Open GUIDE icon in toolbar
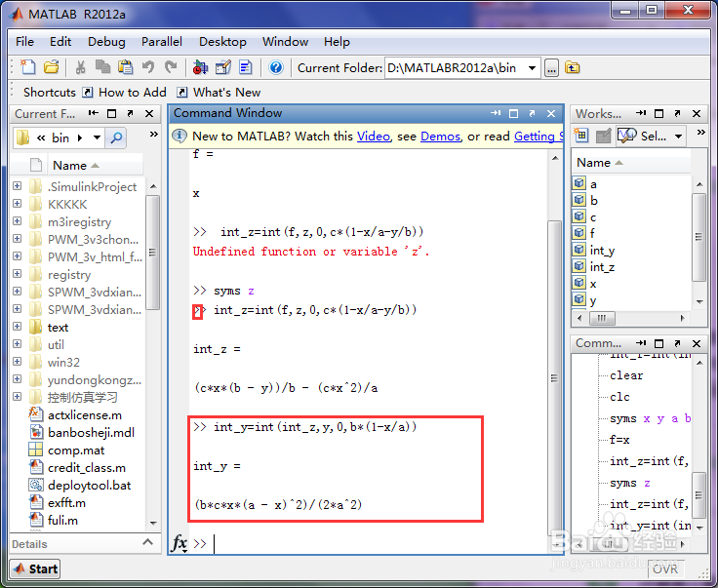The height and width of the screenshot is (588, 718). 223,67
